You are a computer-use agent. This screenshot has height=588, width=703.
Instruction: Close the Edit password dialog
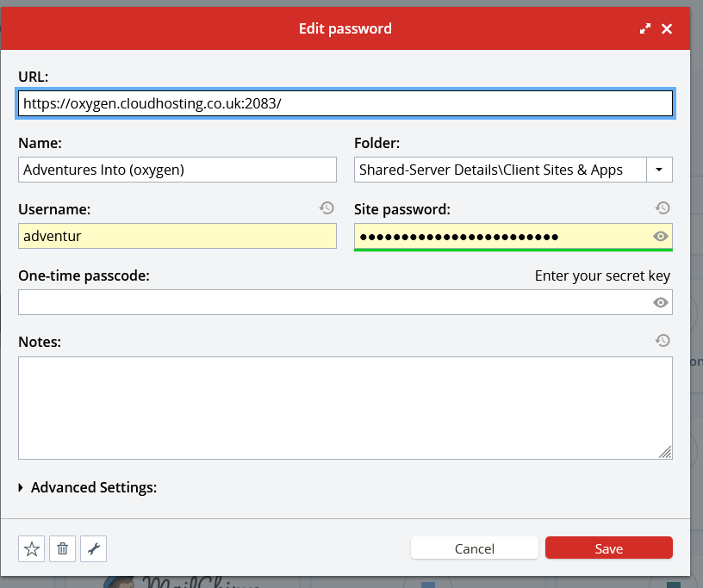pyautogui.click(x=667, y=28)
